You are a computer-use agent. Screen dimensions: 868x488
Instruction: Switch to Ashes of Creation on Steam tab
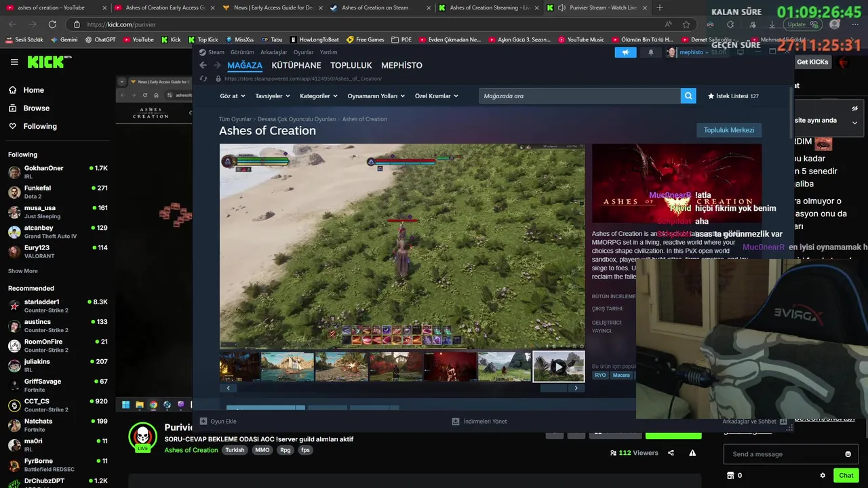380,7
